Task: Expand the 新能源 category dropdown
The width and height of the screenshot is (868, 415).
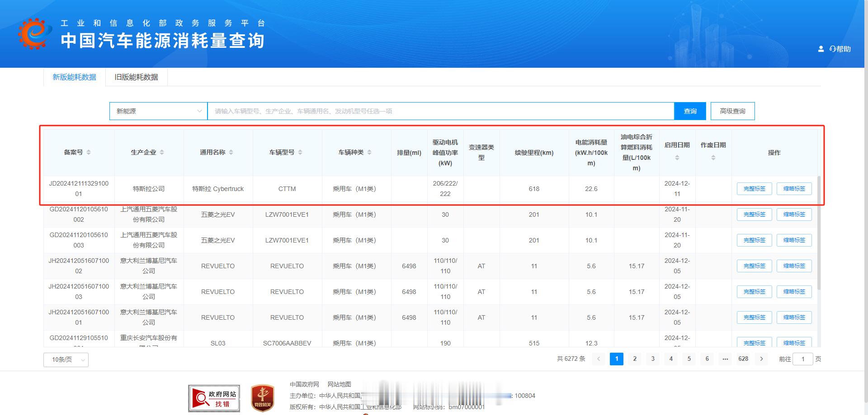Action: click(158, 111)
